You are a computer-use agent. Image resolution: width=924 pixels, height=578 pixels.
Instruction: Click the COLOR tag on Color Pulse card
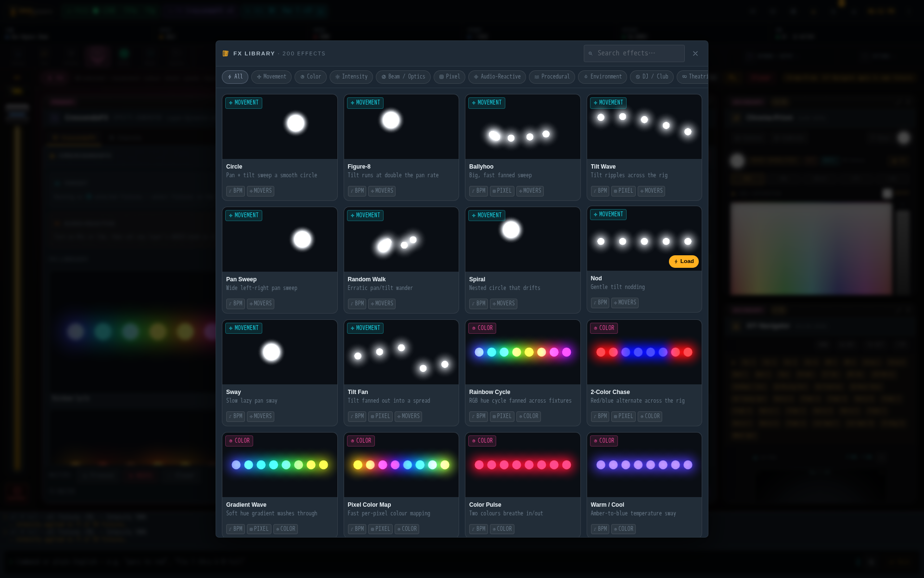[502, 529]
